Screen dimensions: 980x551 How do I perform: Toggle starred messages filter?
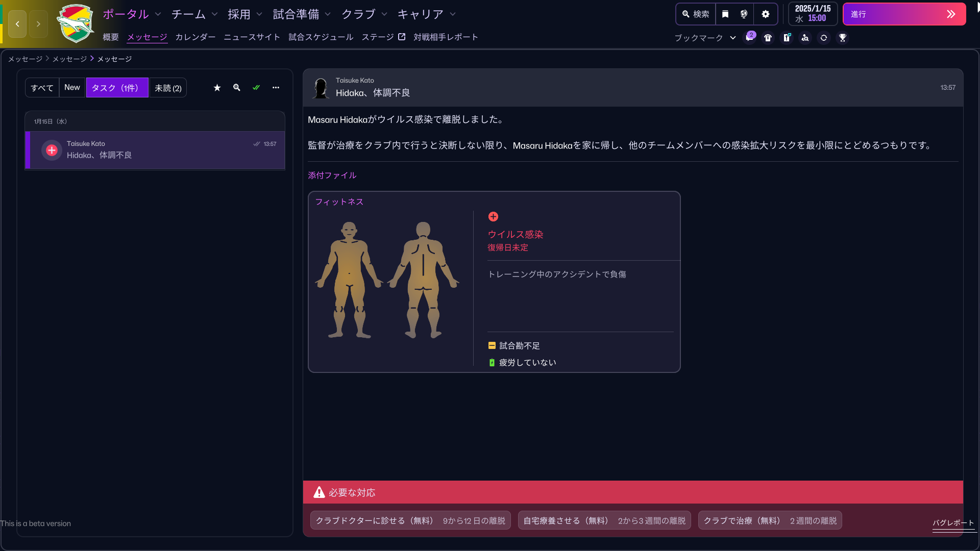tap(217, 88)
